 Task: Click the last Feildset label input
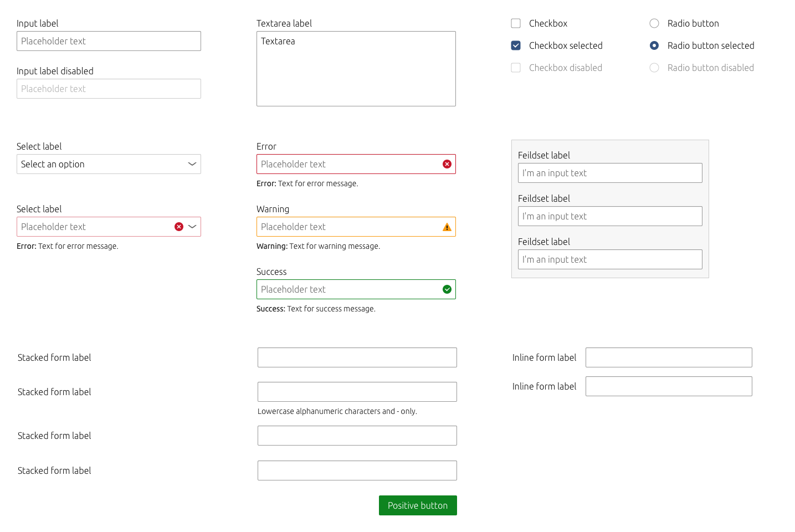pyautogui.click(x=610, y=259)
